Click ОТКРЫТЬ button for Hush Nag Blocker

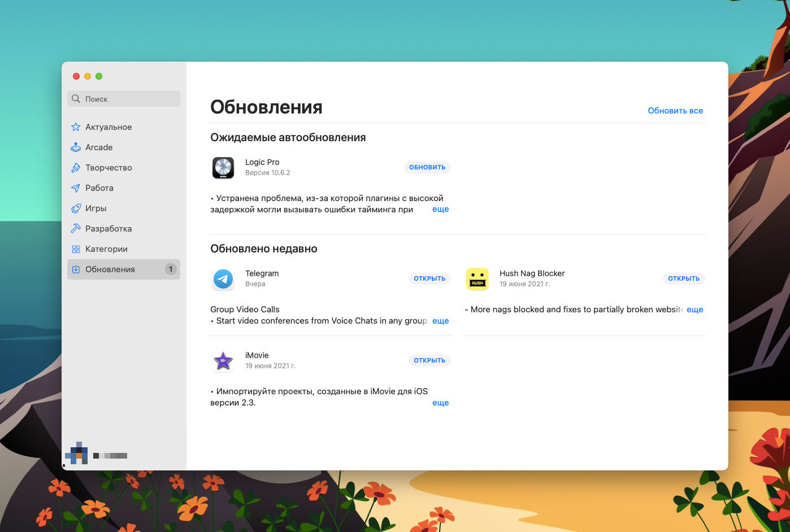[684, 278]
